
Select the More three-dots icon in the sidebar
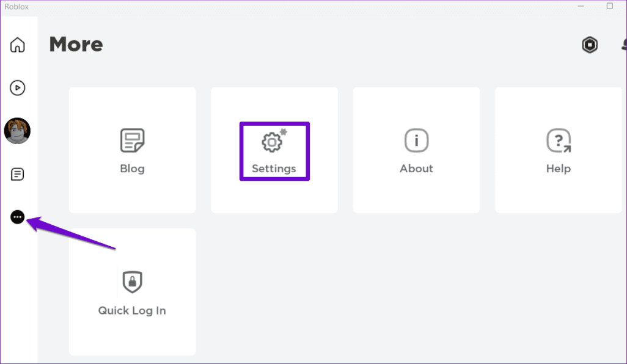click(x=18, y=217)
